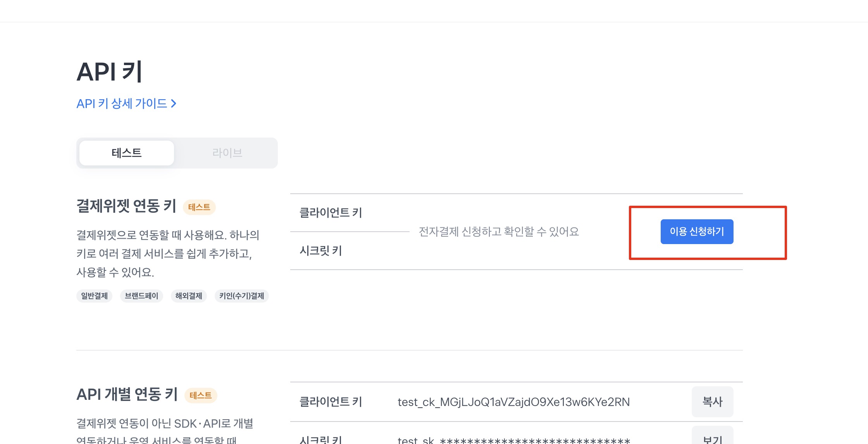Click 클라이언트 키 label in widget section

click(331, 213)
